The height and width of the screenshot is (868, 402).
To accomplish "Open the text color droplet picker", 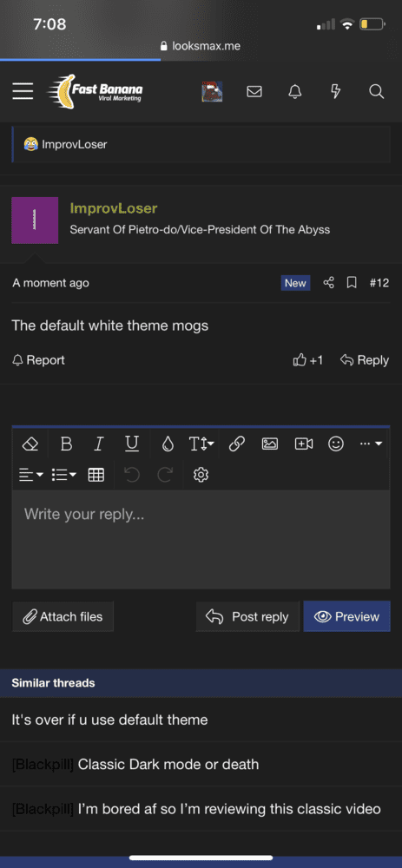I will click(x=168, y=444).
